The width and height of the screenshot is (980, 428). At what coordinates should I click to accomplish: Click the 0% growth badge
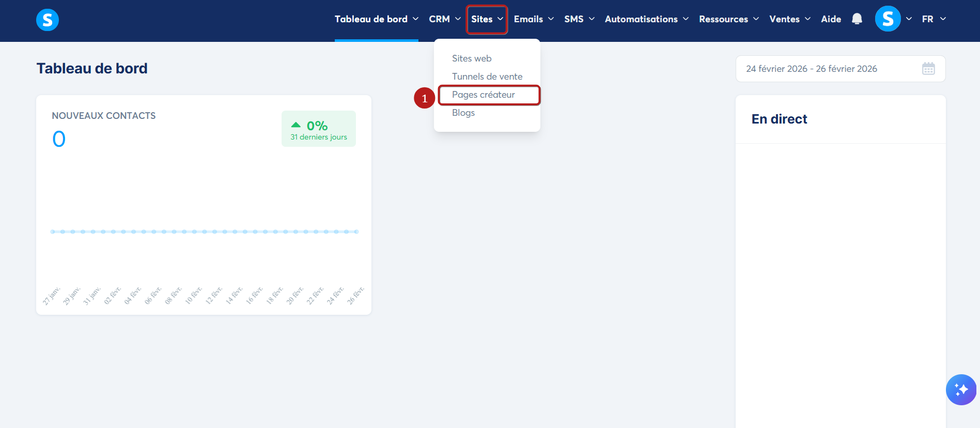point(318,129)
